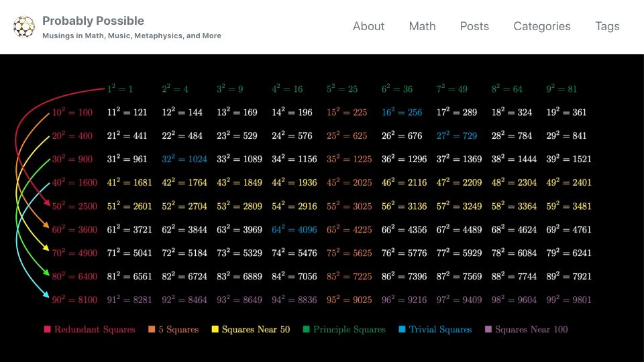The height and width of the screenshot is (362, 644).
Task: Click the equation 64² = 4096
Action: coord(294,229)
